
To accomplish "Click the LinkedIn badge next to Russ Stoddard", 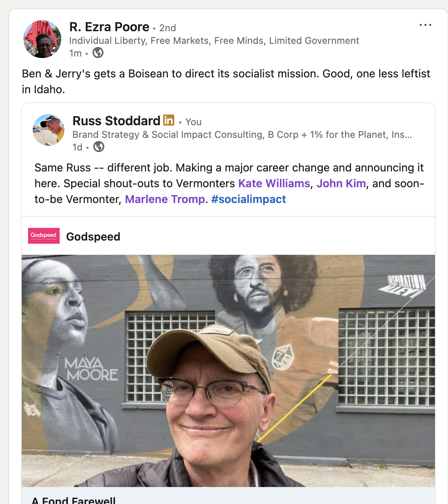I will [x=169, y=120].
